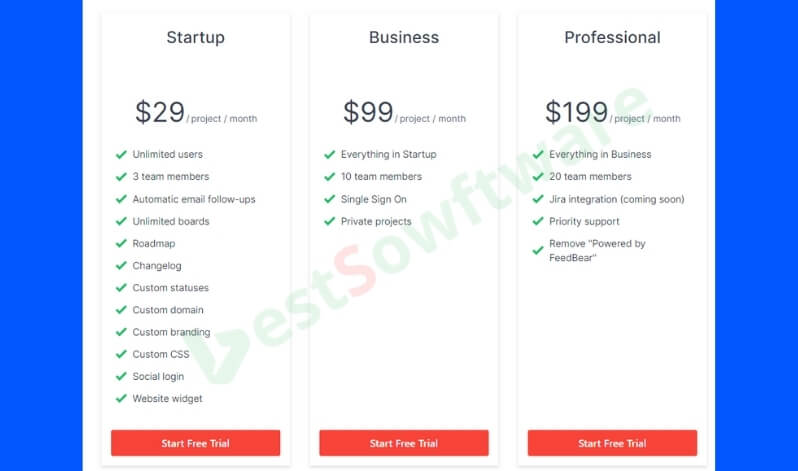This screenshot has height=471, width=798.
Task: Click the checkmark next to Website widget
Action: pos(121,399)
